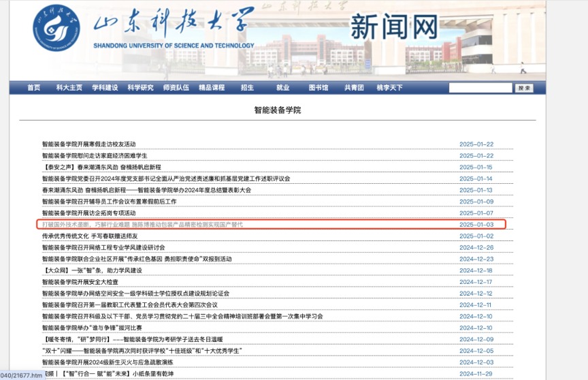Open the 【泰安之声】春来潮涌东风劲 article
This screenshot has width=588, height=380.
pos(101,167)
